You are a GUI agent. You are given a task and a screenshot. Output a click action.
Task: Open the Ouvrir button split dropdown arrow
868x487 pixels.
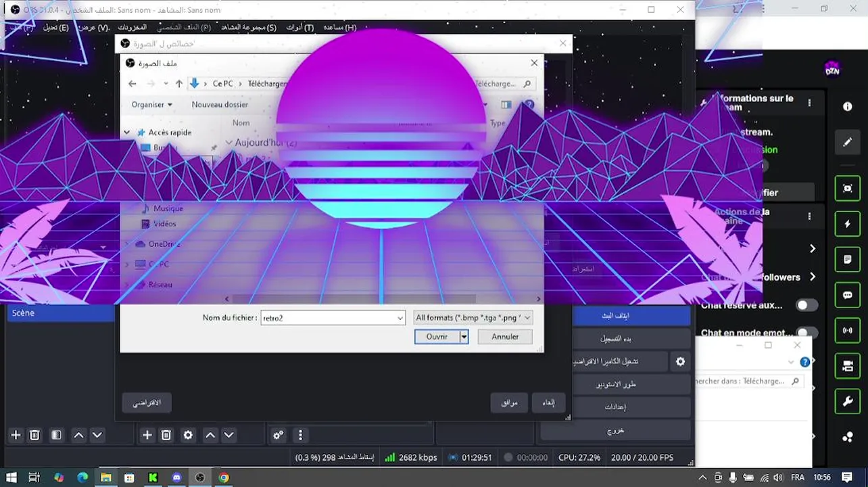tap(464, 336)
